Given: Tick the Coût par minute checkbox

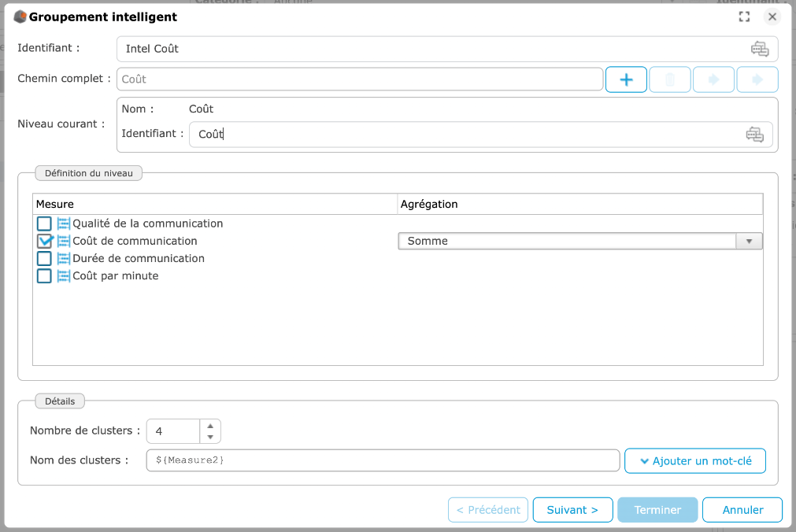Looking at the screenshot, I should (x=44, y=275).
